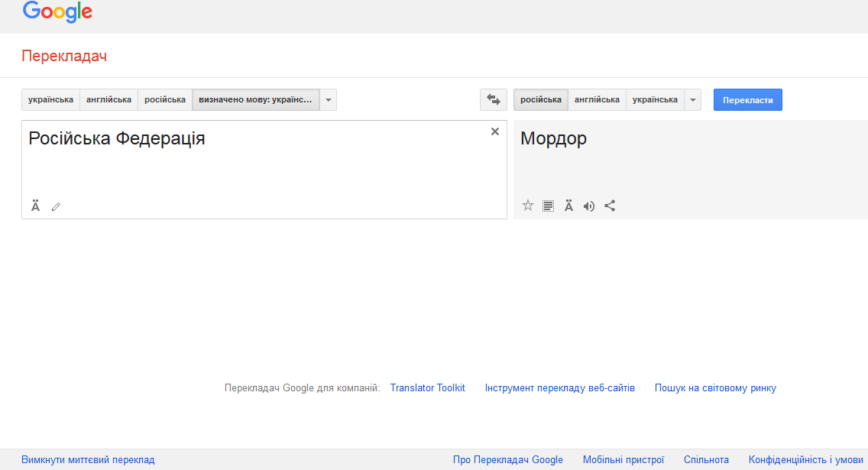Image resolution: width=868 pixels, height=470 pixels.
Task: Open the Перекладач heading link
Action: coord(64,56)
